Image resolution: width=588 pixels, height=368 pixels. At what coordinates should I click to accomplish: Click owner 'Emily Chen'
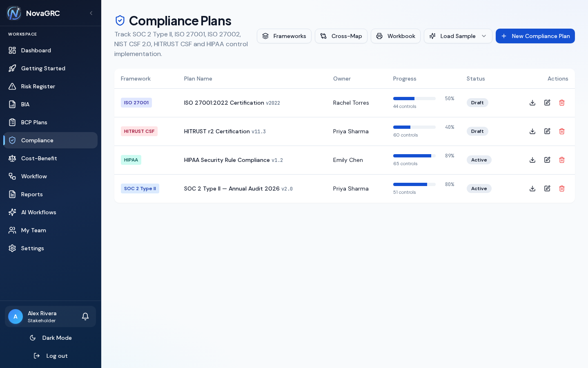click(348, 160)
